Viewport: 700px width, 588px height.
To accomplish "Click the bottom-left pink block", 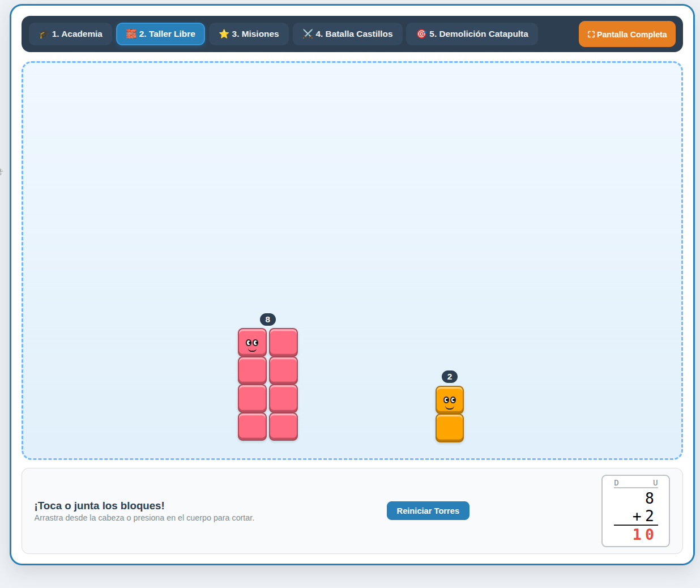I will coord(252,427).
